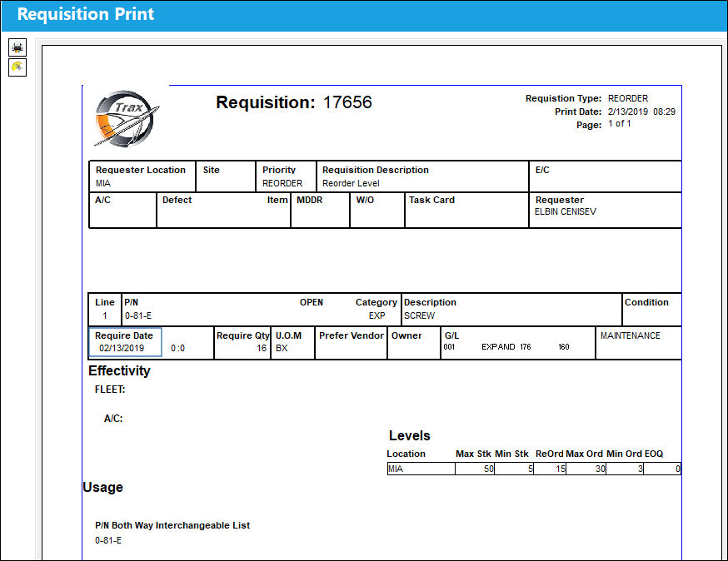Click the Requisition Print window title
Screen dimensions: 728x561
point(86,14)
